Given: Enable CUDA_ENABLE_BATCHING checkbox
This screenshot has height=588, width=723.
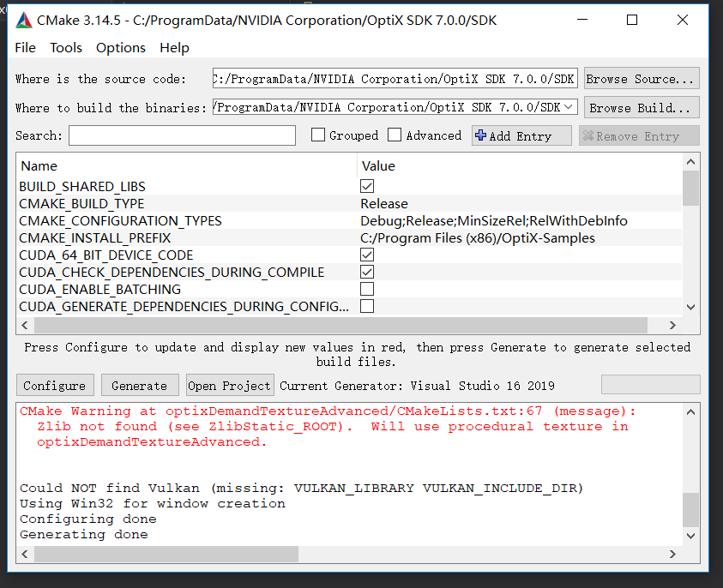Looking at the screenshot, I should (x=367, y=289).
